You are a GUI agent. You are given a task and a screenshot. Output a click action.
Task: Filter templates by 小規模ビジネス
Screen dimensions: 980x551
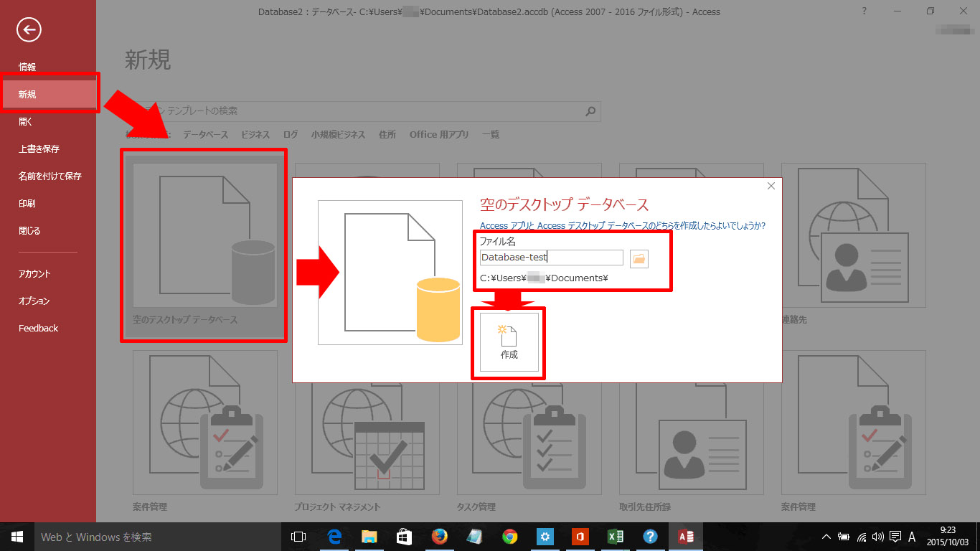(x=338, y=134)
